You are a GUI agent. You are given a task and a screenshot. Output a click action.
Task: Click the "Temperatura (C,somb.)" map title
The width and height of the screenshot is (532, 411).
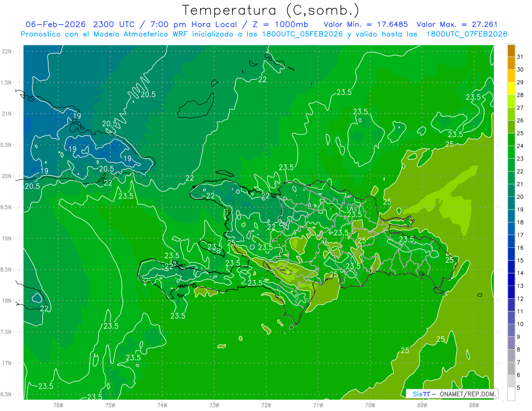tap(270, 10)
